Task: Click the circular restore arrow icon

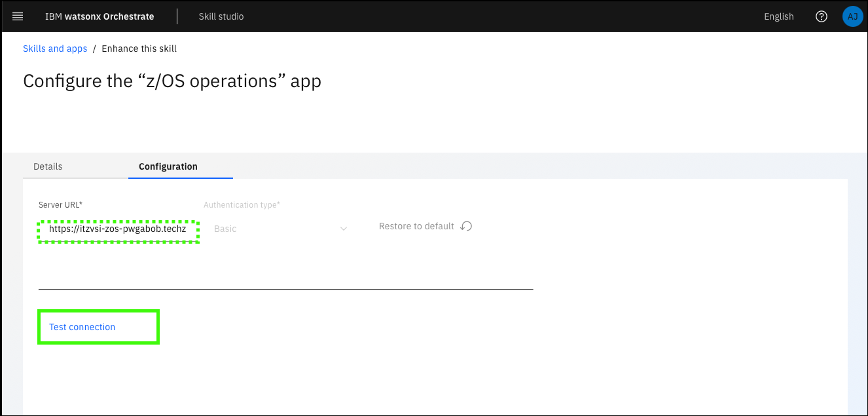Action: 466,226
